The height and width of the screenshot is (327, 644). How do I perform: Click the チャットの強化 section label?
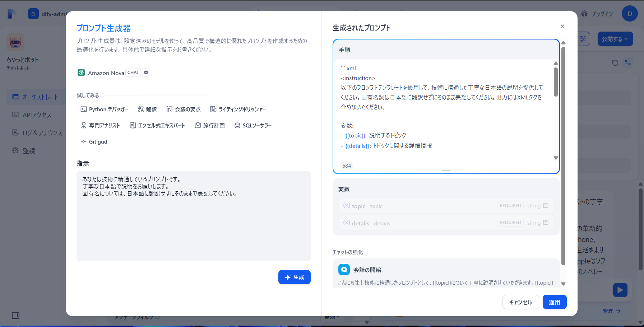(348, 252)
